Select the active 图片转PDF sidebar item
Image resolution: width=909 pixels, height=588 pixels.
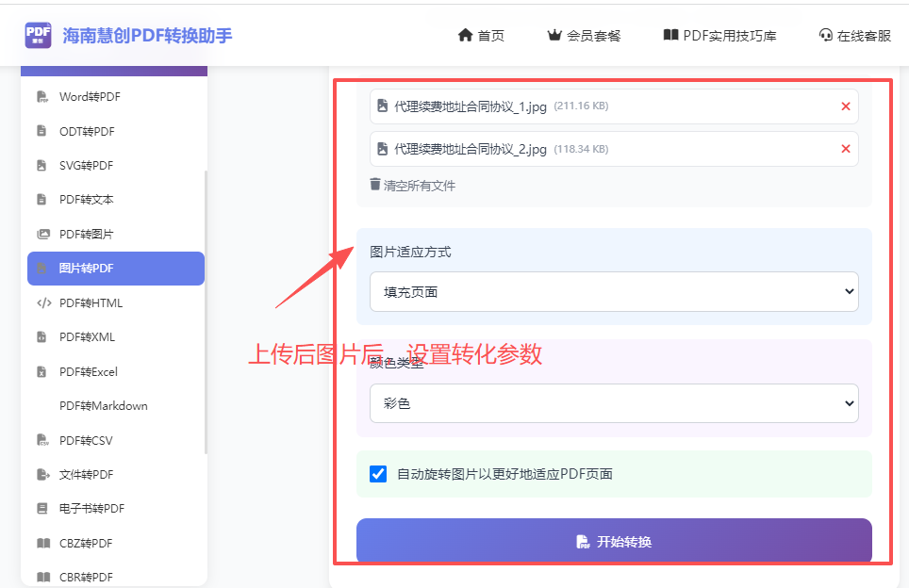(116, 269)
